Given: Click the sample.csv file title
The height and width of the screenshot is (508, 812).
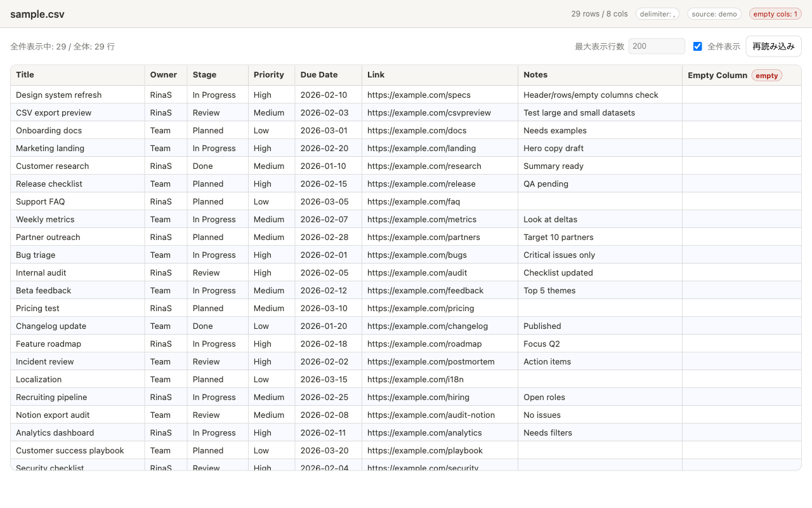Looking at the screenshot, I should point(37,14).
